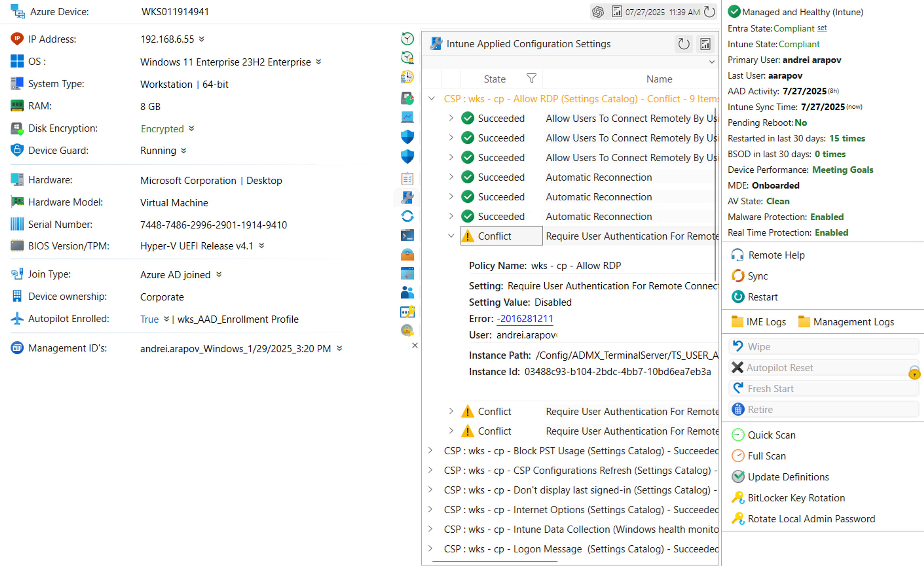
Task: Expand Device Guard Running chevron
Action: tap(184, 151)
